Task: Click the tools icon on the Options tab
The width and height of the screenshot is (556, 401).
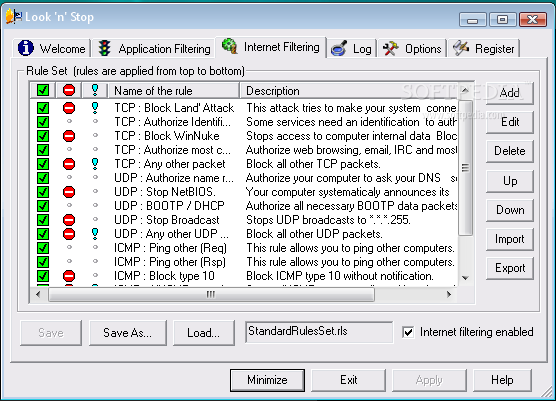Action: click(390, 49)
